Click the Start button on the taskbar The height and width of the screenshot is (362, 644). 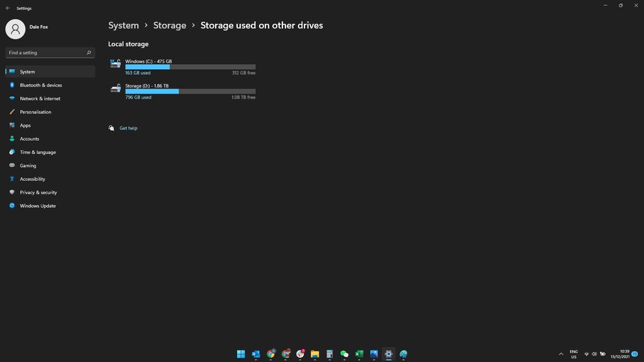[241, 354]
